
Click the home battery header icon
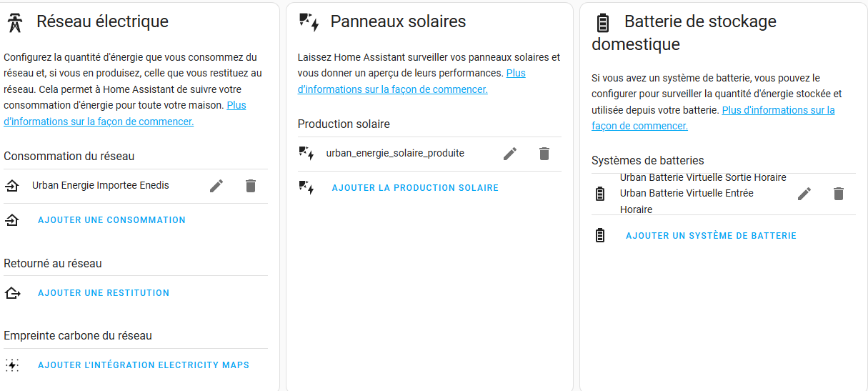point(603,23)
